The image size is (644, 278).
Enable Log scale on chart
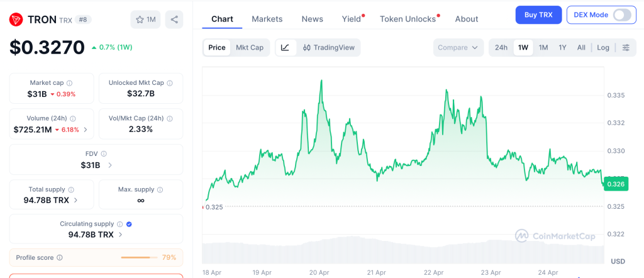(x=603, y=47)
